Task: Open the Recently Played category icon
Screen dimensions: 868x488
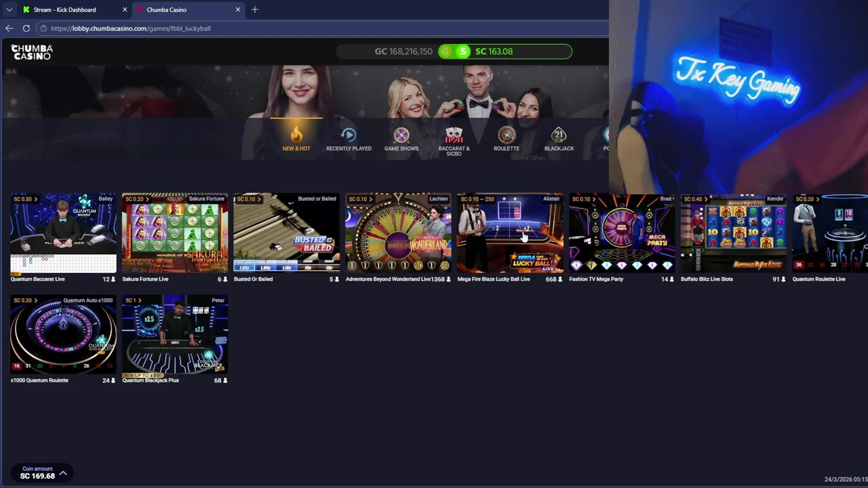Action: tap(349, 138)
